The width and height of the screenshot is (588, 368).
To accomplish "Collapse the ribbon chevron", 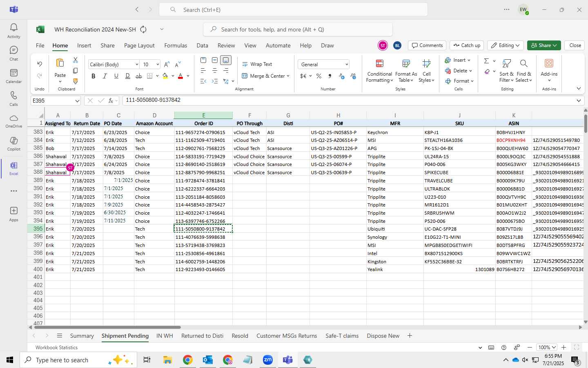I will coord(579,88).
